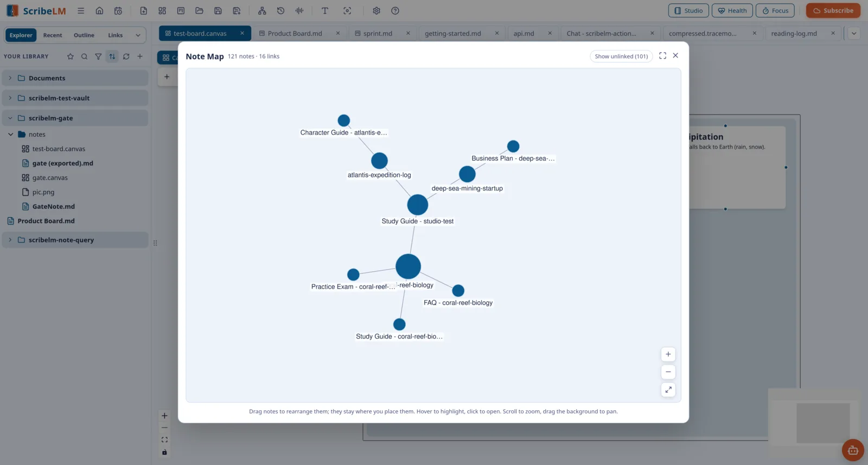
Task: Open pic.png in file tree
Action: point(43,192)
